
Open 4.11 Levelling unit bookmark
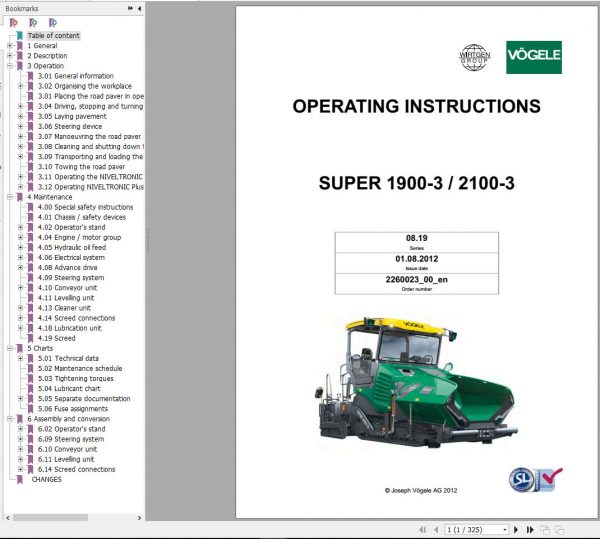click(66, 298)
